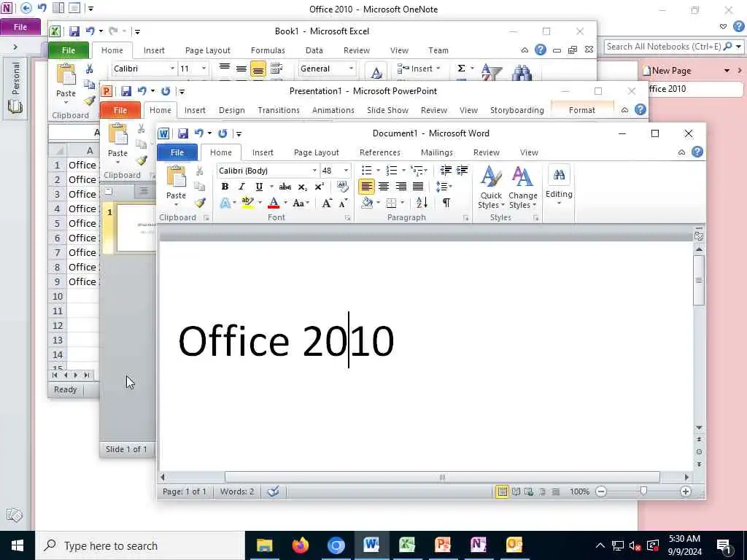Toggle Subscript in Word ribbon

302,187
